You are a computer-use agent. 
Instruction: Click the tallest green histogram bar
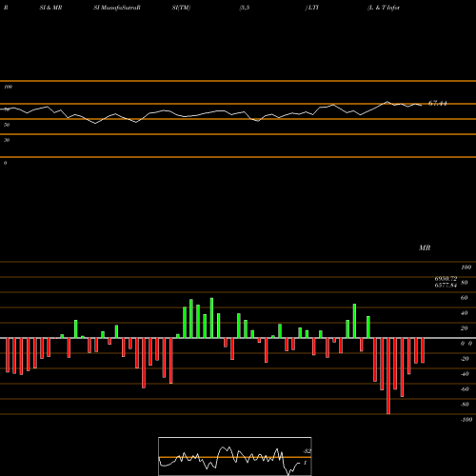pyautogui.click(x=211, y=318)
